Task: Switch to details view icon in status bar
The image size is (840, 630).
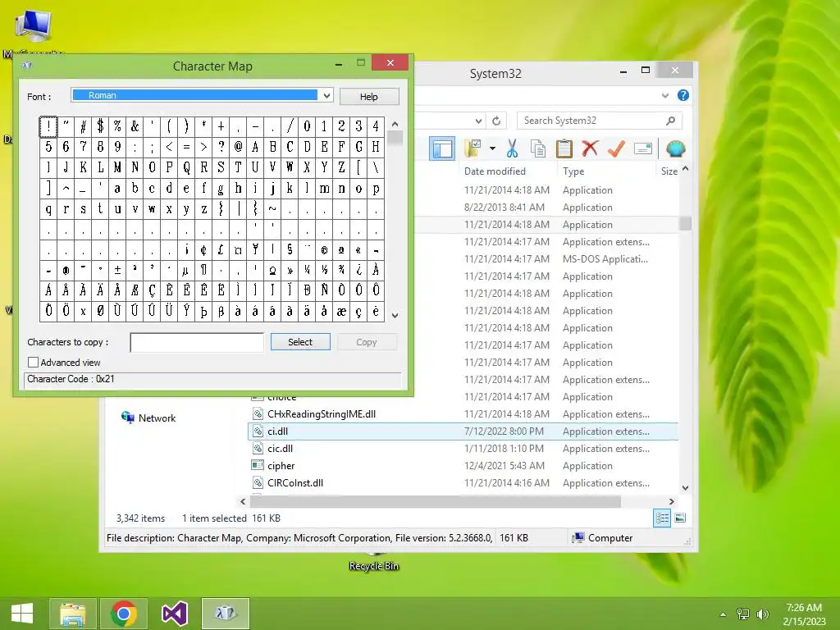Action: coord(662,518)
